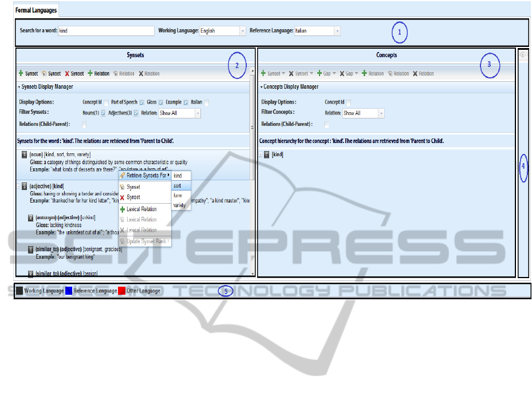The height and width of the screenshot is (396, 532).
Task: Toggle the Part of Speech display checkbox
Action: [141, 102]
